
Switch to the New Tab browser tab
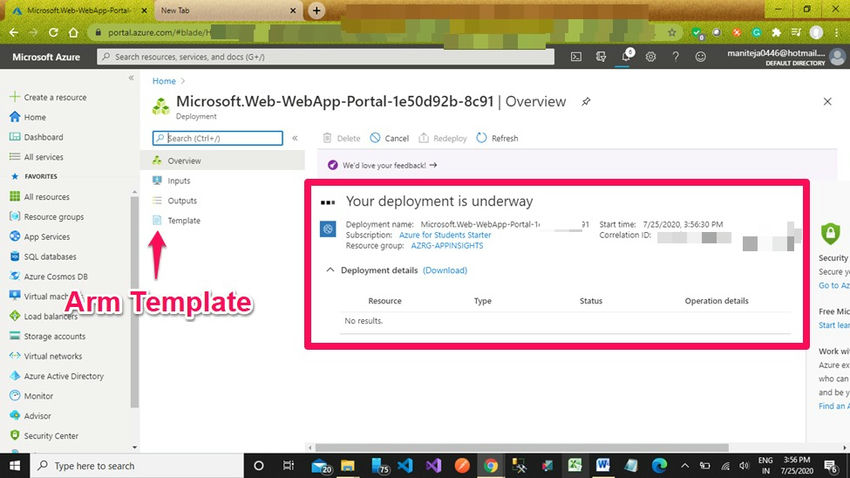tap(228, 10)
